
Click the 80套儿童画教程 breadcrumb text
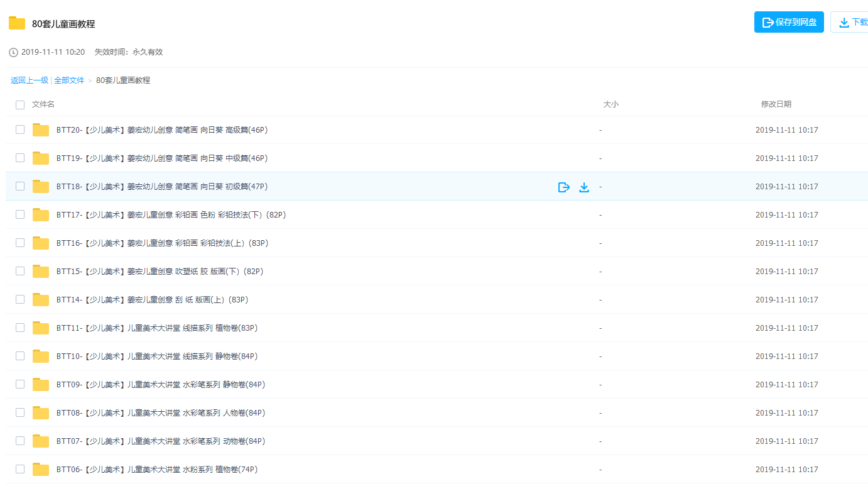pos(123,80)
